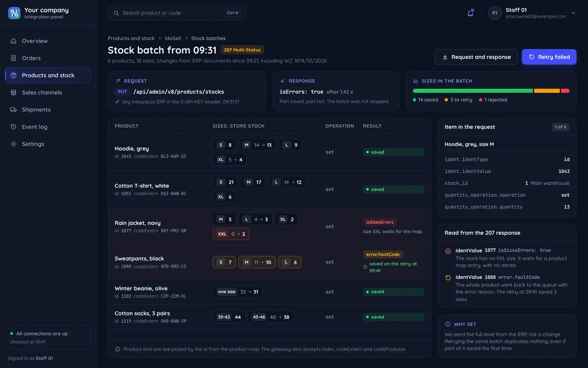
Task: Click the Settings gear icon
Action: click(14, 144)
